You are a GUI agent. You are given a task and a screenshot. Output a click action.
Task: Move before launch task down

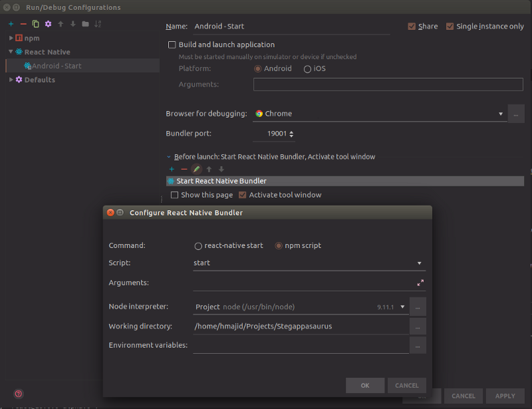[221, 169]
